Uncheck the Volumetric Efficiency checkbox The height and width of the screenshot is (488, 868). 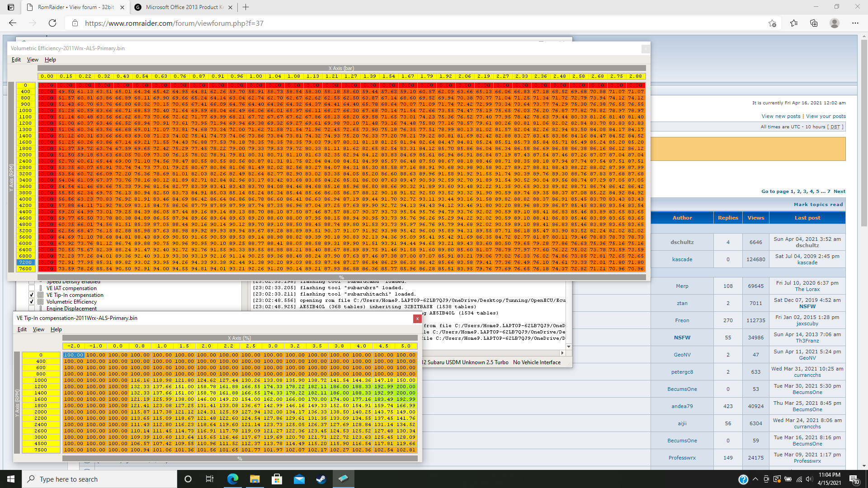[32, 302]
